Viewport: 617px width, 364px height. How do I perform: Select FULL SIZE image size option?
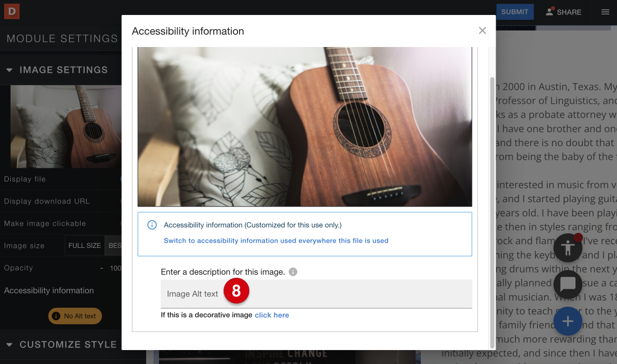click(x=85, y=246)
